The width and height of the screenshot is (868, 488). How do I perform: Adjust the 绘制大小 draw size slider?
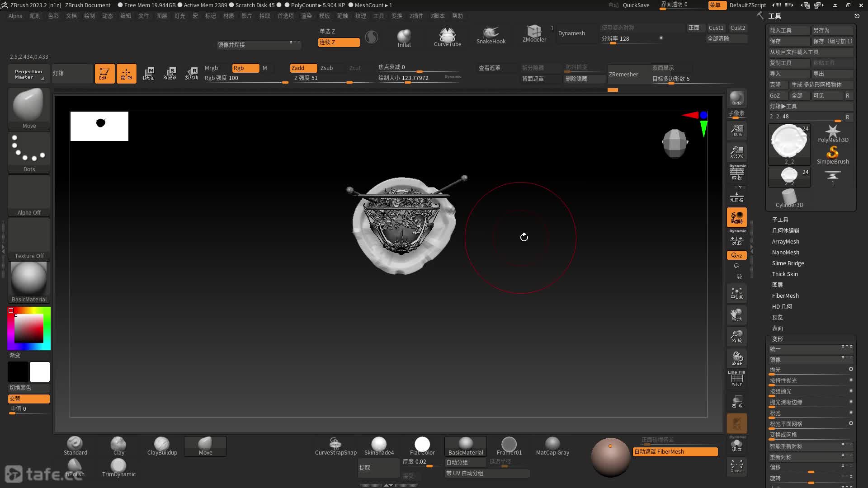[419, 78]
